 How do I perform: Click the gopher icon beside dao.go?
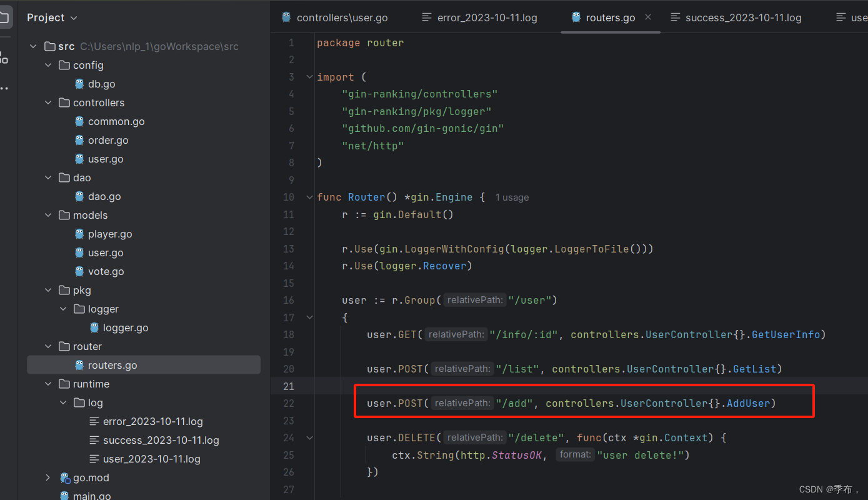79,196
